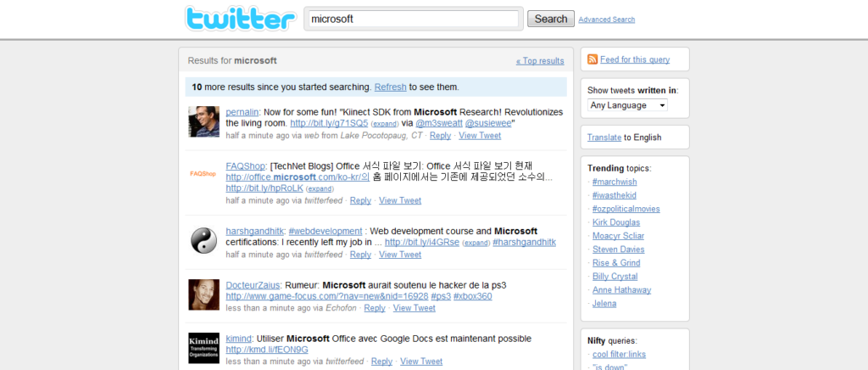
Task: Click the orange RSS feed icon
Action: [593, 59]
